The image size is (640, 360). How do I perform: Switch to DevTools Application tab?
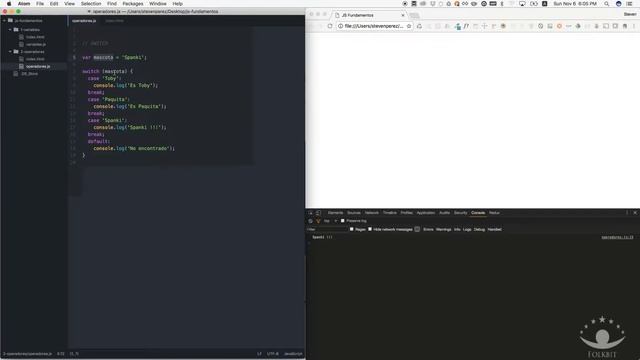click(x=426, y=213)
